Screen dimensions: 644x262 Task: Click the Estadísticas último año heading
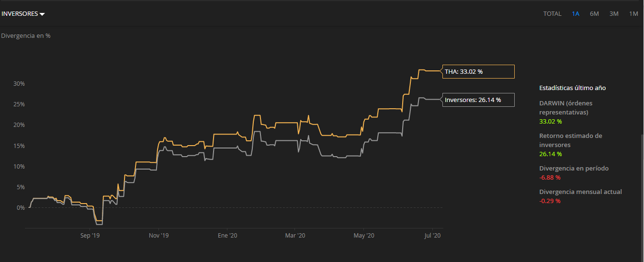[x=572, y=88]
